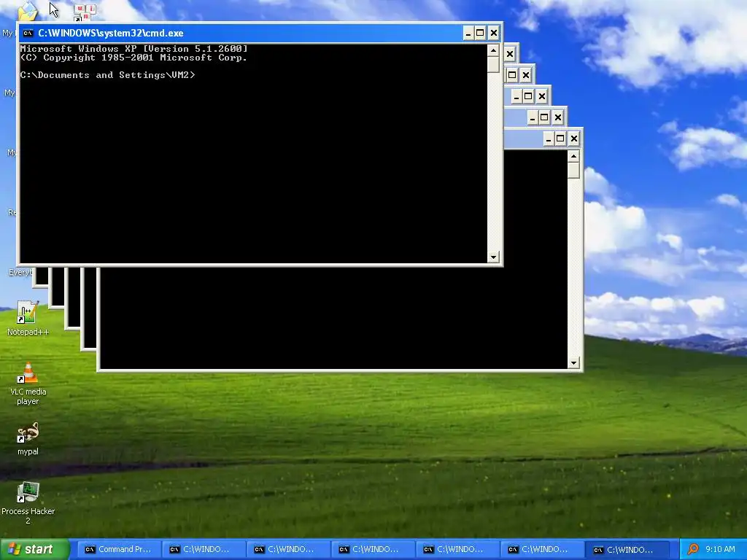The image size is (747, 560).
Task: Close the lowest cascaded cmd window
Action: pos(574,139)
